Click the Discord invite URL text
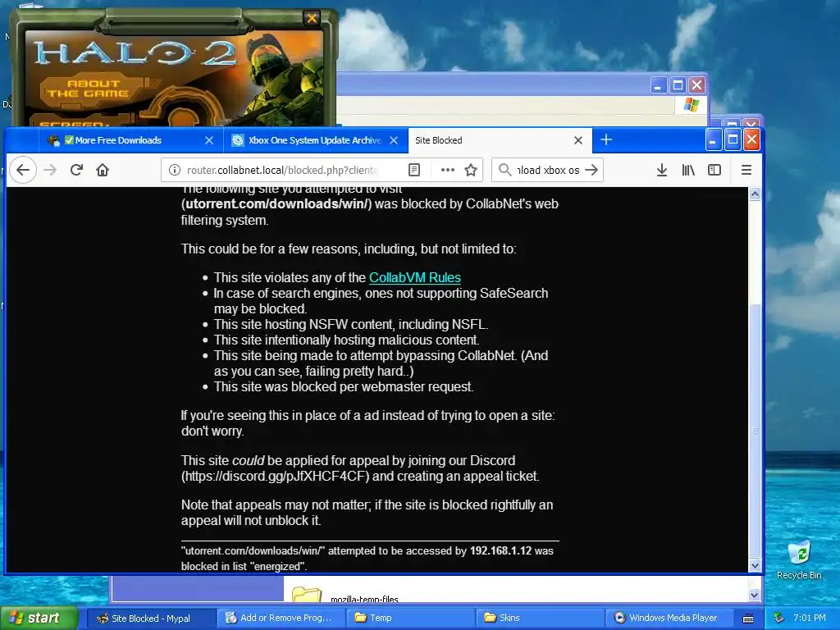This screenshot has height=630, width=840. click(x=274, y=477)
